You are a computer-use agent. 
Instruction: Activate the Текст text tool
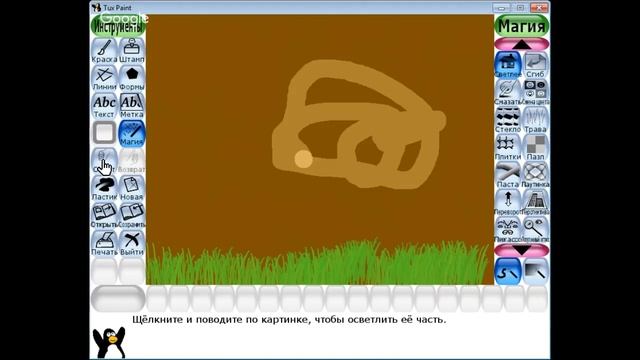[104, 106]
